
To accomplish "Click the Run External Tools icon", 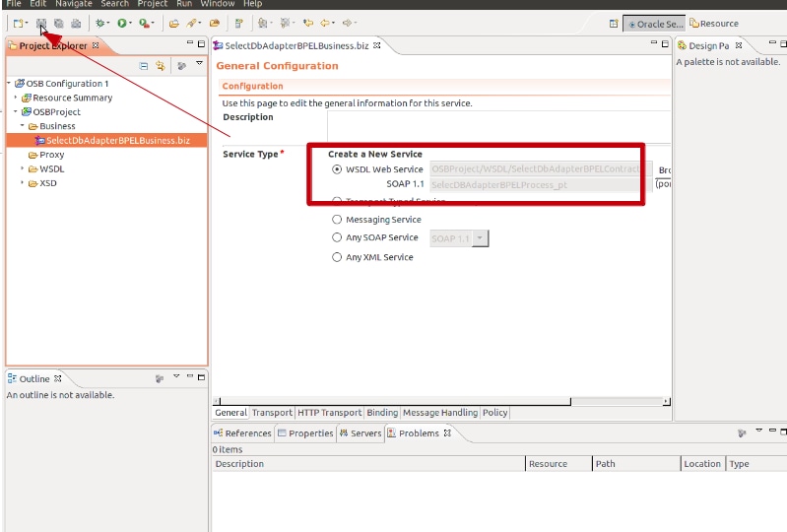I will [144, 23].
